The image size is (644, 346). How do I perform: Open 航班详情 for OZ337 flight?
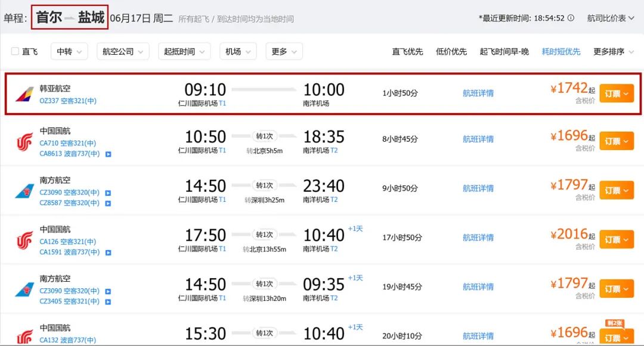[478, 93]
